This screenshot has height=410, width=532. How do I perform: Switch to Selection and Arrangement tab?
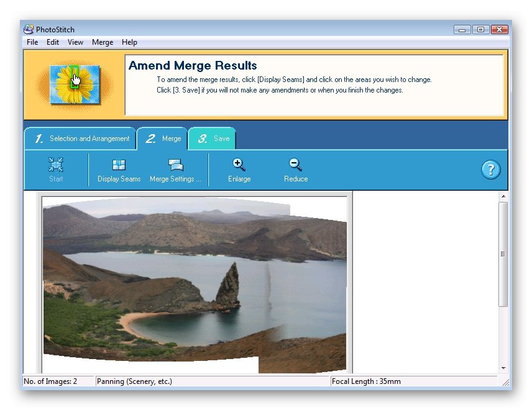pos(80,139)
